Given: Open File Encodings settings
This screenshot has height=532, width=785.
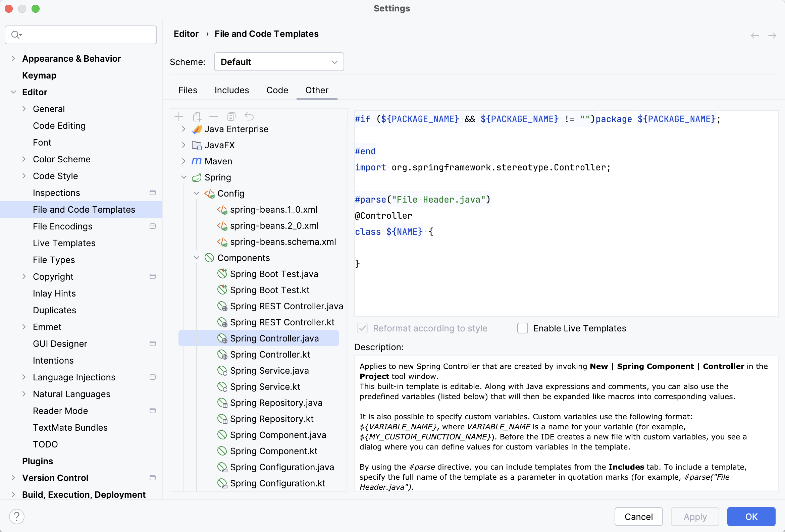Looking at the screenshot, I should (x=62, y=226).
